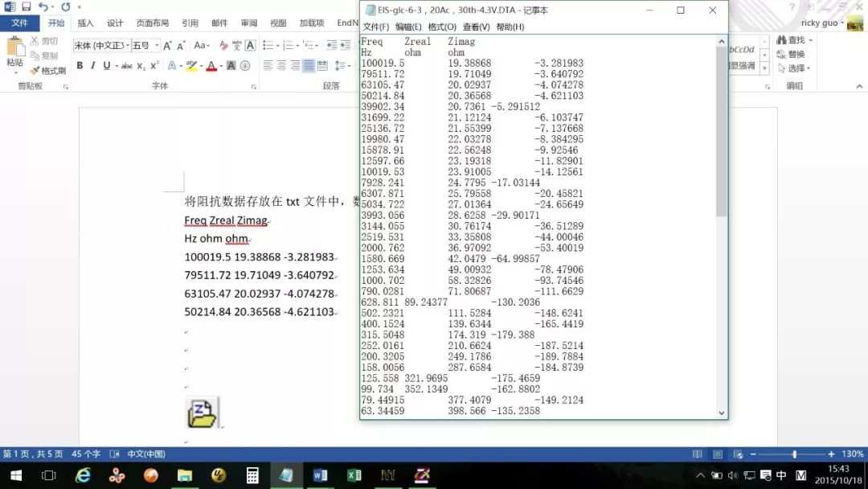Open Notepad's 查看(V) menu
This screenshot has width=868, height=489.
476,27
